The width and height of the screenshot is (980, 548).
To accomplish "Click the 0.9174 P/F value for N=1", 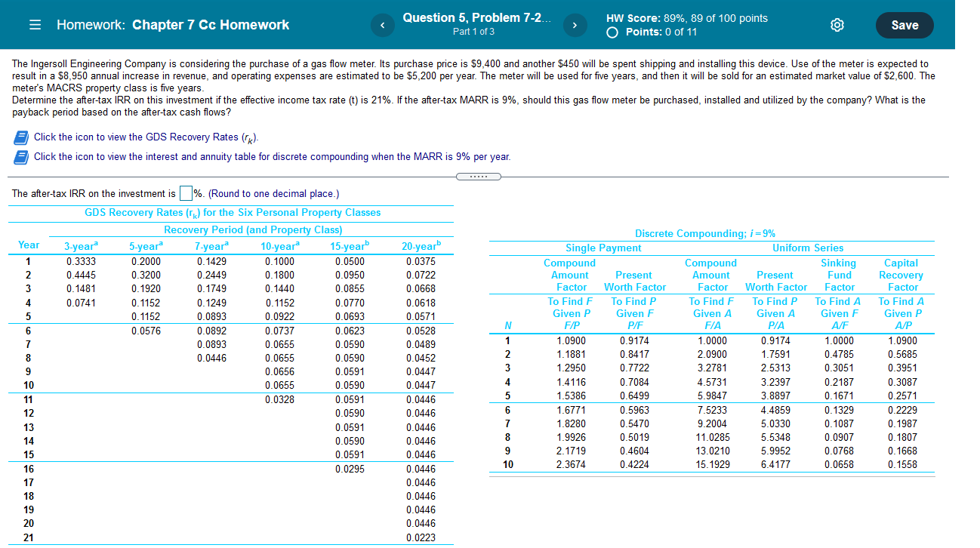I will click(634, 340).
